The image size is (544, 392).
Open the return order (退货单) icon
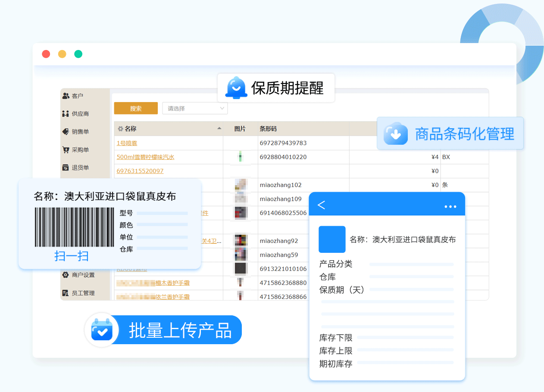tap(66, 168)
